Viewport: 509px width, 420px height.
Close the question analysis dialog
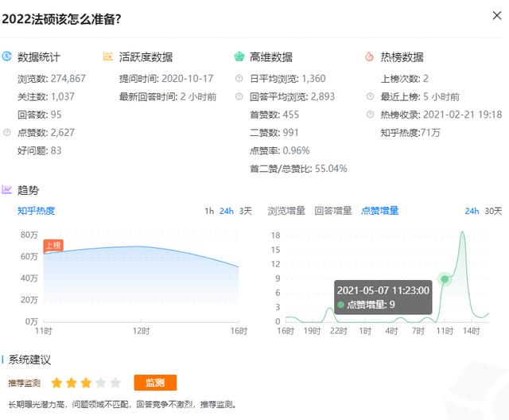pos(497,16)
